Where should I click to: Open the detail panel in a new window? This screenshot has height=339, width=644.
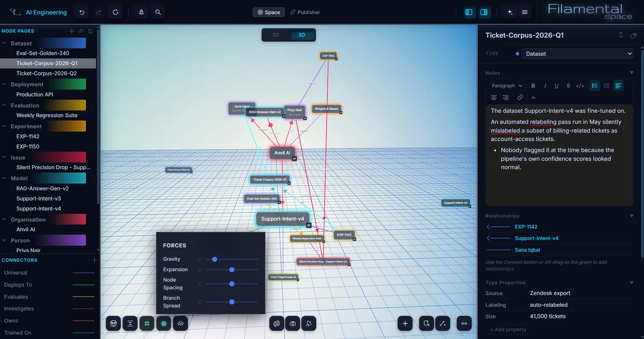point(633,35)
